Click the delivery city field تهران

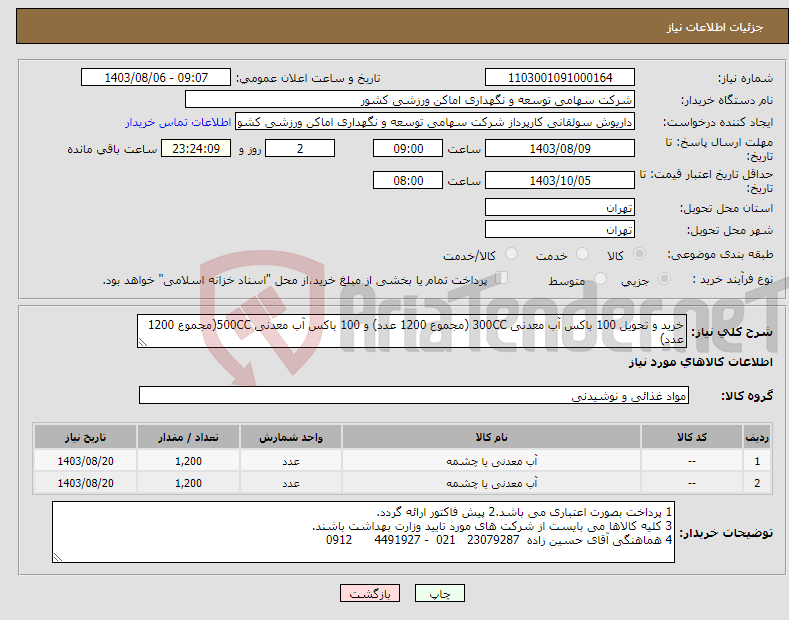(x=560, y=229)
